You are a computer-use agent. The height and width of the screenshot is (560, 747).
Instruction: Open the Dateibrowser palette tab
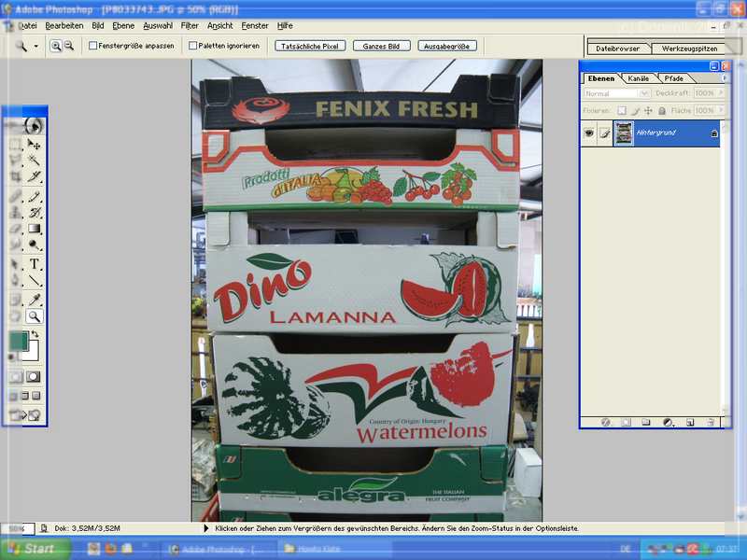tap(617, 49)
